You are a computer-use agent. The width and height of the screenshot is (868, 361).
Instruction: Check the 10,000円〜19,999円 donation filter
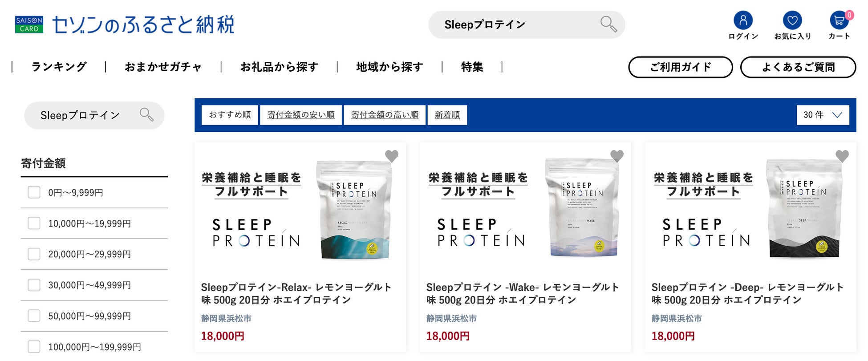coord(34,223)
